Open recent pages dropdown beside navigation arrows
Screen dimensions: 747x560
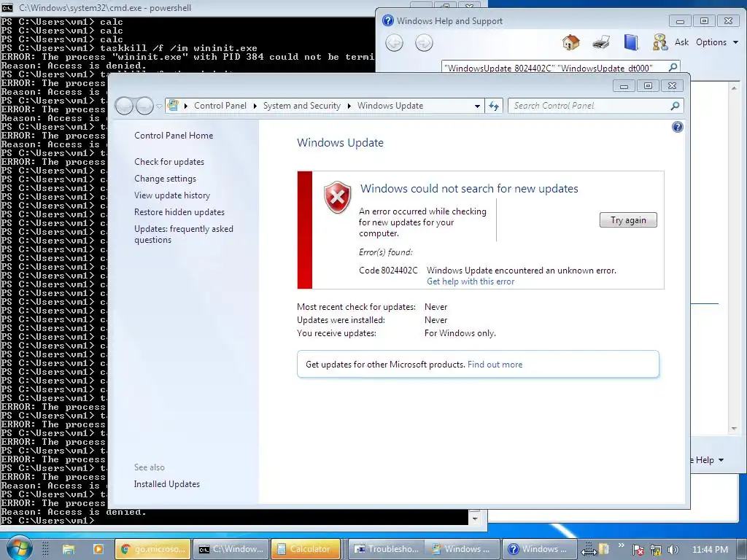point(159,106)
